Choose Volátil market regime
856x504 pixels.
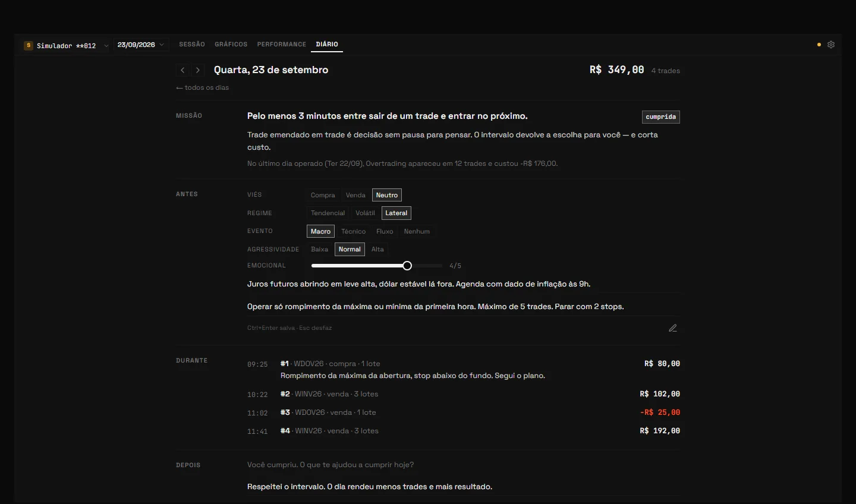coord(365,213)
